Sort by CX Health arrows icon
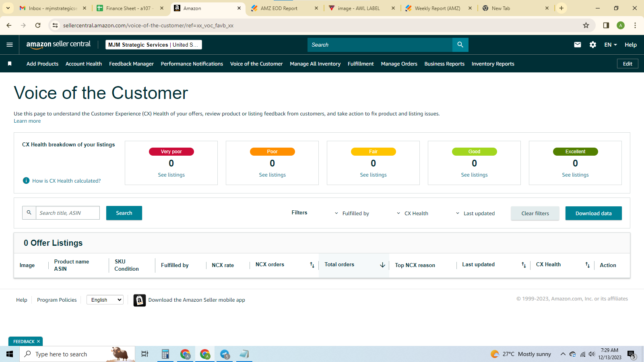The height and width of the screenshot is (362, 644). (588, 265)
